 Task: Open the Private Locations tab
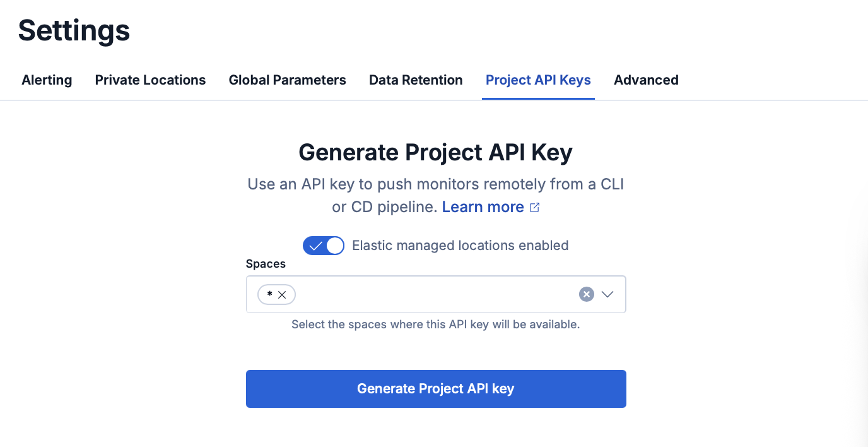coord(150,80)
